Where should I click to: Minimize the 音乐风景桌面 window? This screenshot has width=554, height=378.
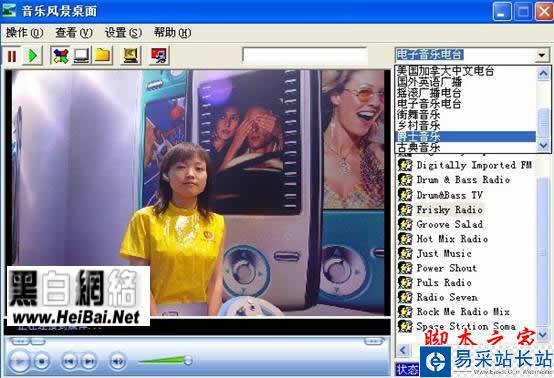point(502,11)
